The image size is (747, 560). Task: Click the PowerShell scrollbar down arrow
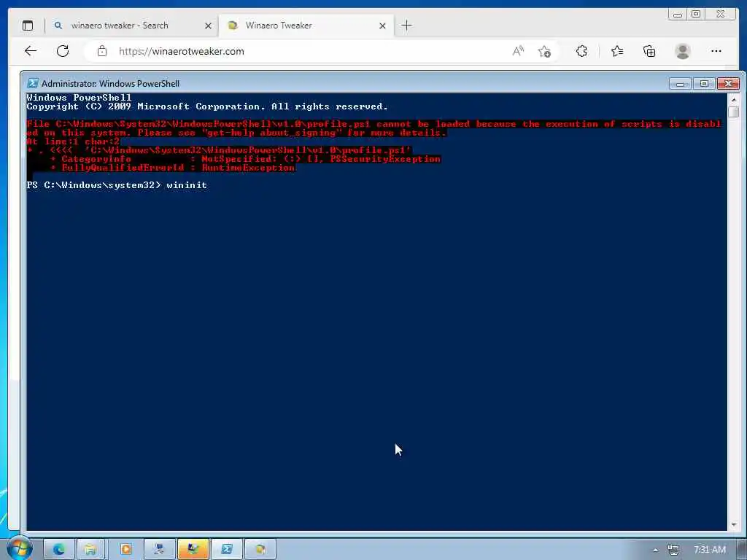(x=734, y=525)
